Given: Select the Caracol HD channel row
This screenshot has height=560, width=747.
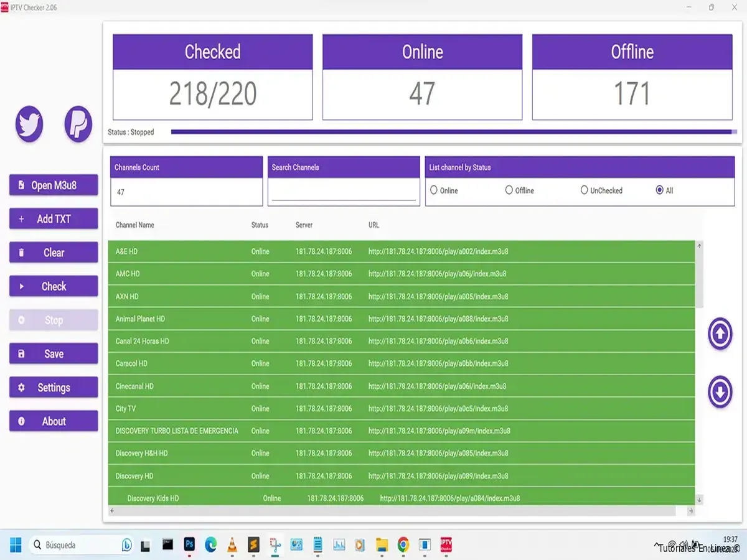Looking at the screenshot, I should [402, 363].
